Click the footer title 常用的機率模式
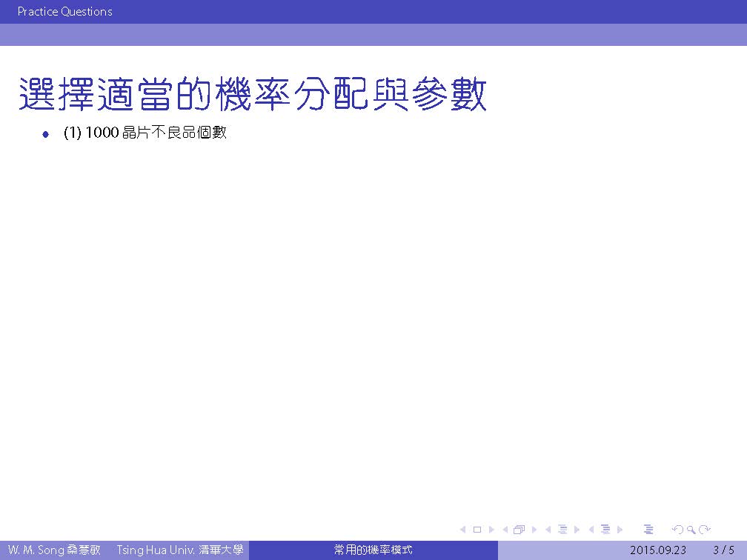The image size is (747, 560). [x=373, y=550]
